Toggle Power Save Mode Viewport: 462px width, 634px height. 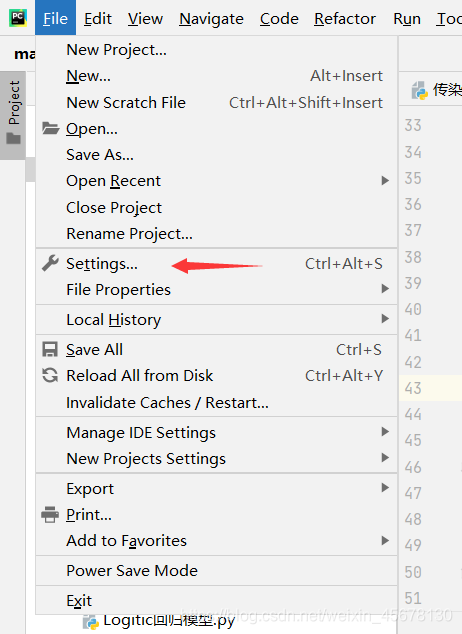pyautogui.click(x=217, y=571)
